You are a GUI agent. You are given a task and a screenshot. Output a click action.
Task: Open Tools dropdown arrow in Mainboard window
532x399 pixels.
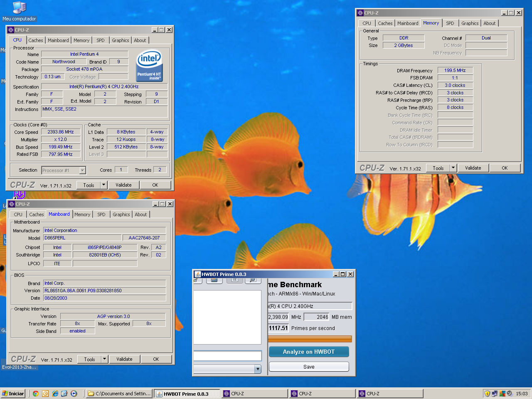[105, 359]
